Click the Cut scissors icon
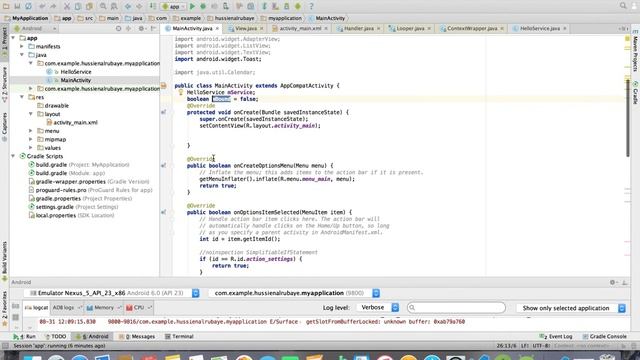 pyautogui.click(x=67, y=6)
